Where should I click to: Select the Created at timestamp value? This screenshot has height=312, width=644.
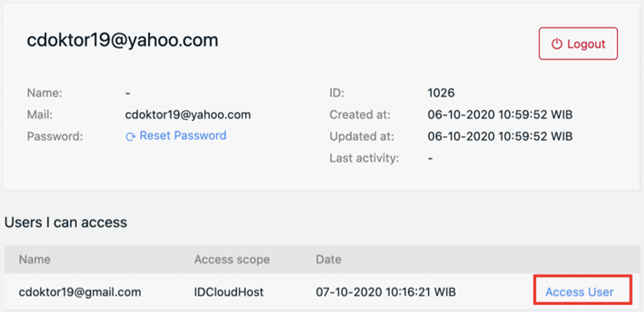tap(500, 114)
